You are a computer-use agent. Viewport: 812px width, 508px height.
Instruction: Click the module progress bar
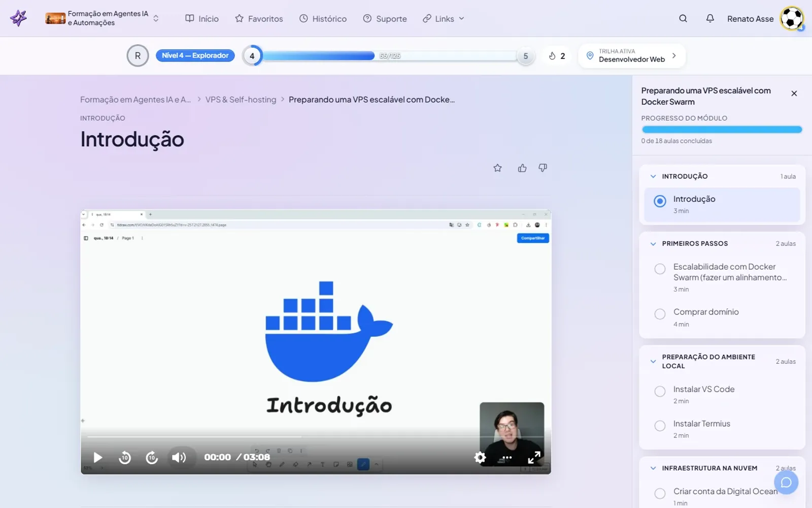pyautogui.click(x=722, y=130)
